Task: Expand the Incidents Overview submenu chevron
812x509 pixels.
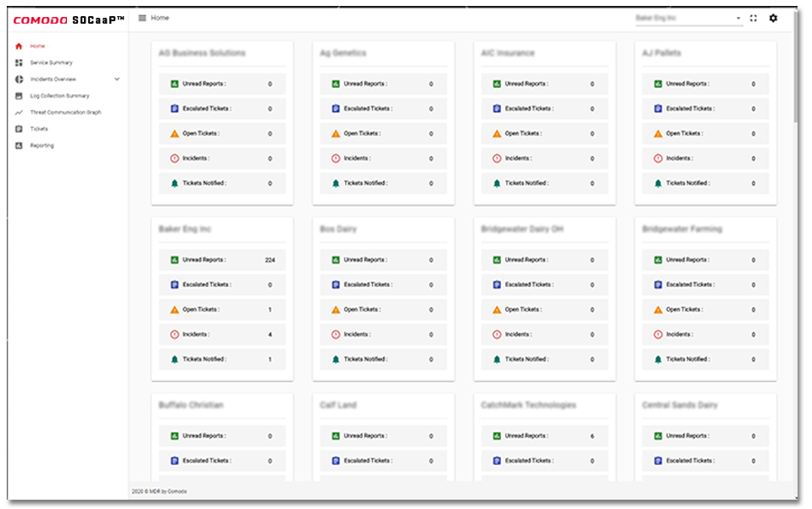Action: pos(117,79)
